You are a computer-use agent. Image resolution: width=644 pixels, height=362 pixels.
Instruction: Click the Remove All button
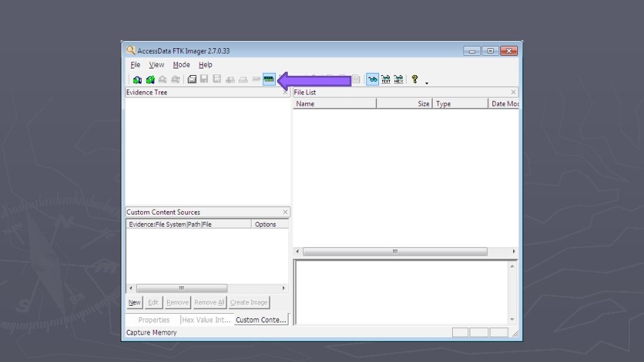click(209, 302)
